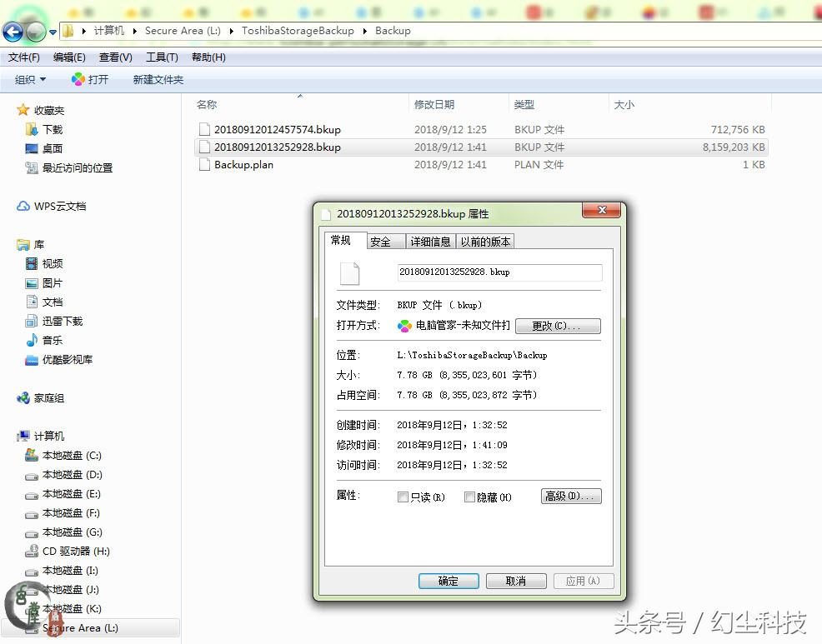Open 本地磁盘 (C:) from the sidebar
The image size is (822, 644).
pos(70,456)
